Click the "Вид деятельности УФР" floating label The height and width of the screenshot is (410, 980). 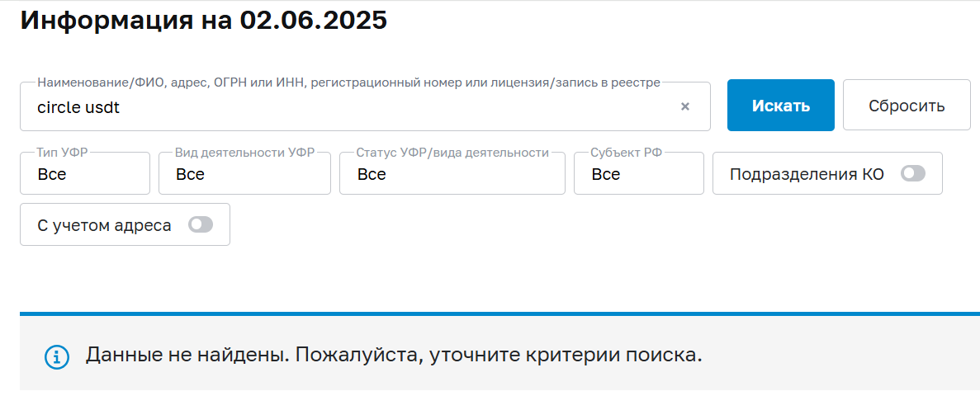(x=244, y=153)
